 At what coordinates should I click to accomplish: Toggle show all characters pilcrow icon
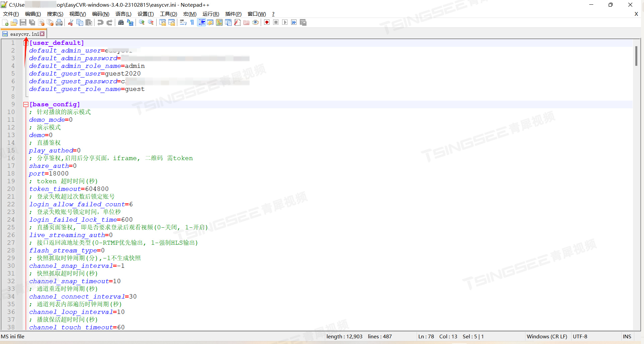pyautogui.click(x=192, y=22)
